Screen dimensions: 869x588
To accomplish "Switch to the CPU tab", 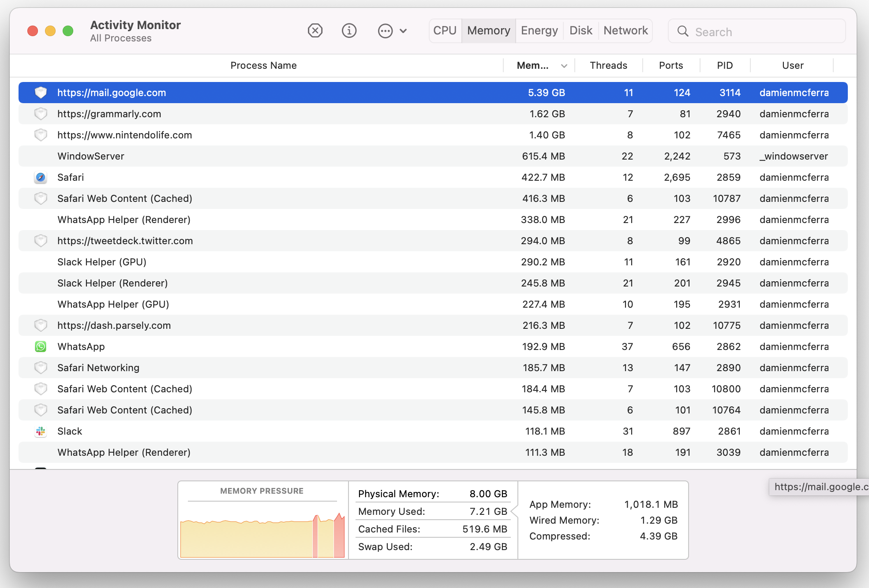I will coord(445,30).
